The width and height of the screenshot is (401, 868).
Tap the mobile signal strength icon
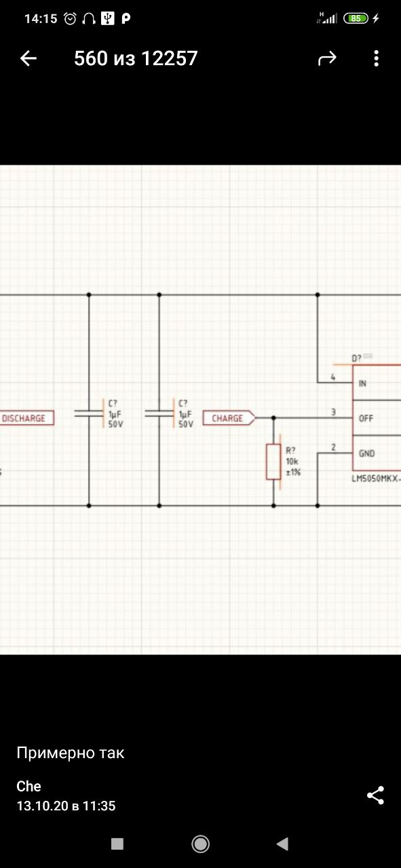pyautogui.click(x=327, y=18)
